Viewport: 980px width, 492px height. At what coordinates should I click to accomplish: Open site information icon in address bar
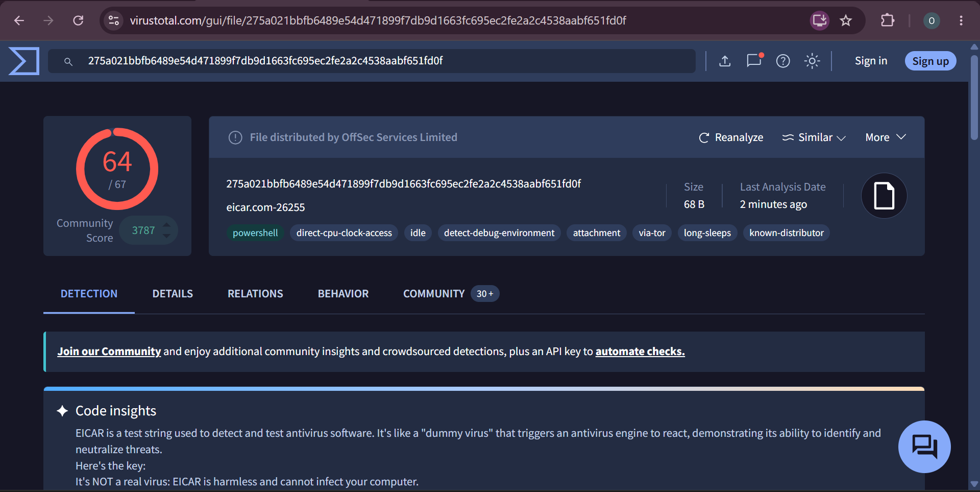[x=113, y=20]
